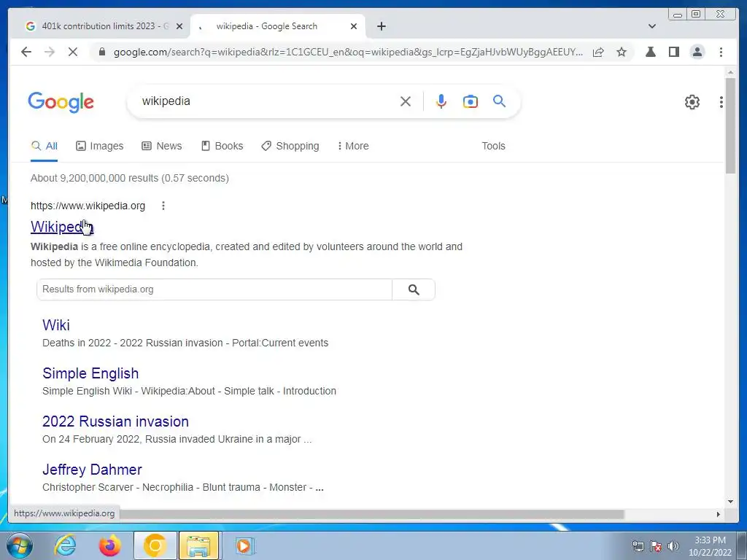Open the 2022 Russian invasion sitelink
Viewport: 747px width, 560px height.
[x=116, y=421]
